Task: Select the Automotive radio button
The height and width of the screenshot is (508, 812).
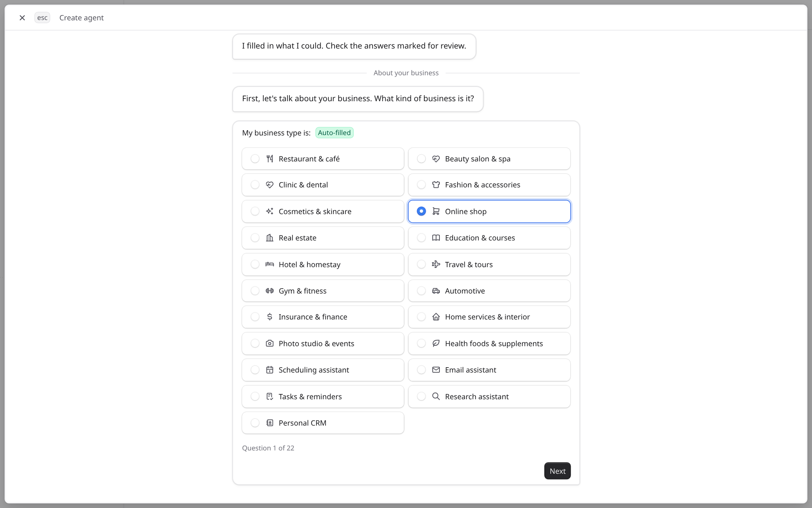Action: point(421,291)
